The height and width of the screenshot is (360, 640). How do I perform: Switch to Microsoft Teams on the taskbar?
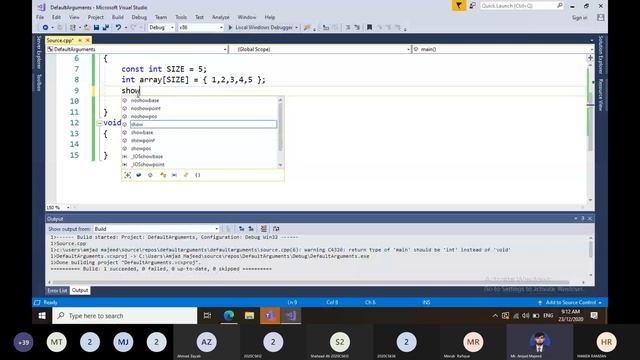pos(270,316)
